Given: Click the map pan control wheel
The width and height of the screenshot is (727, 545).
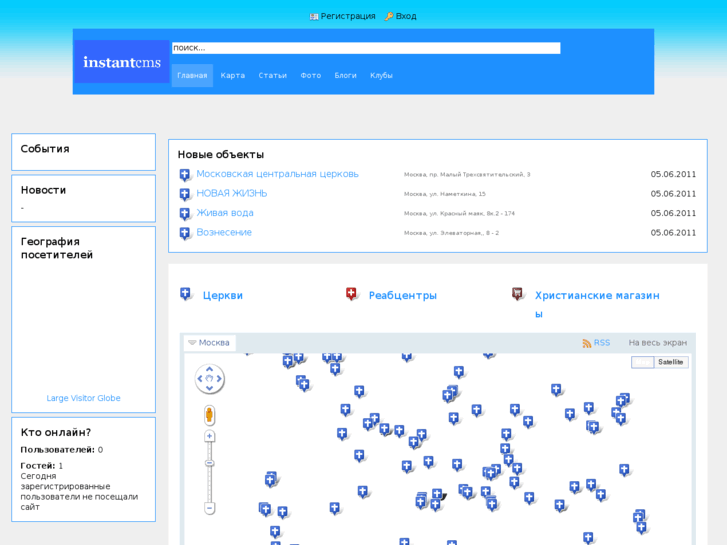Looking at the screenshot, I should (209, 378).
